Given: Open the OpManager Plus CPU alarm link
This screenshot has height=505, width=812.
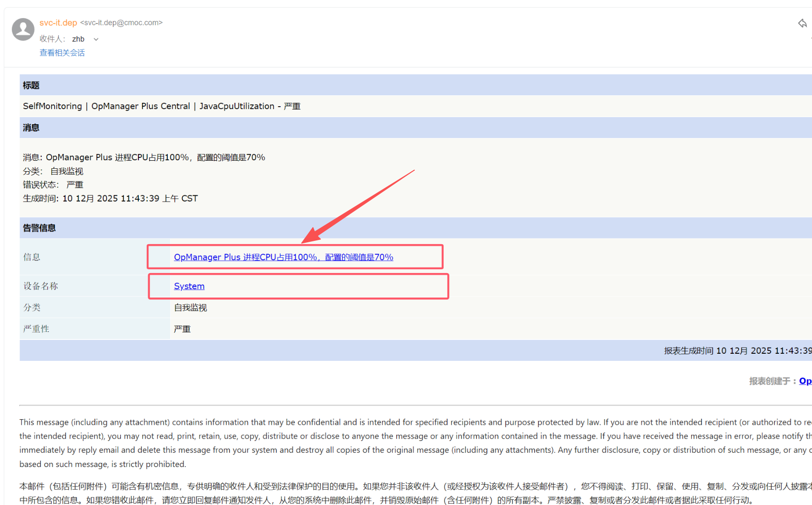Looking at the screenshot, I should [283, 257].
